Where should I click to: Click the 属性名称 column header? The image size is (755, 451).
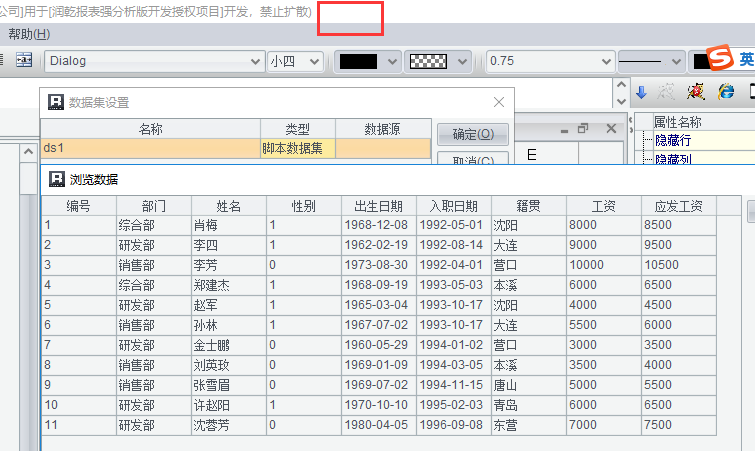[704, 122]
